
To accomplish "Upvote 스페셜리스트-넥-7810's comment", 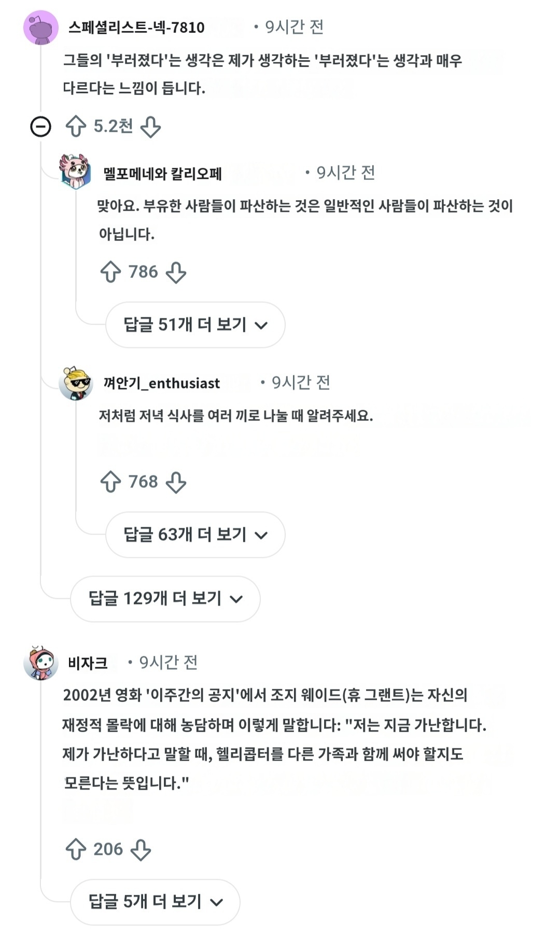I will (x=76, y=127).
